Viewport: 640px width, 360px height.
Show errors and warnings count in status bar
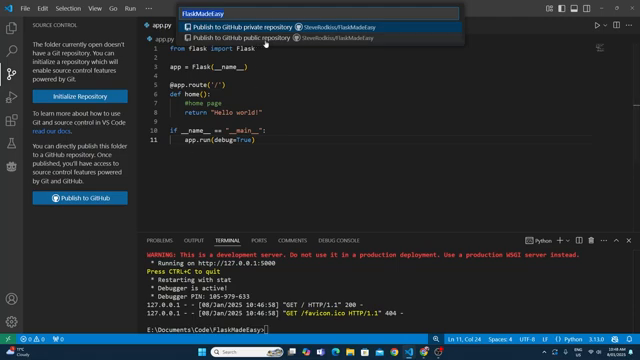(33, 339)
